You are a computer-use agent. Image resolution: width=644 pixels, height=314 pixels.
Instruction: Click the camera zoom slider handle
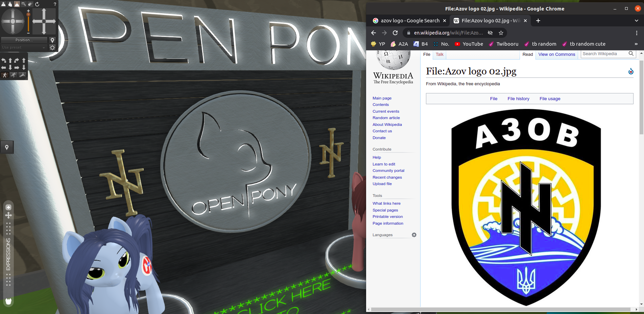[x=28, y=15]
